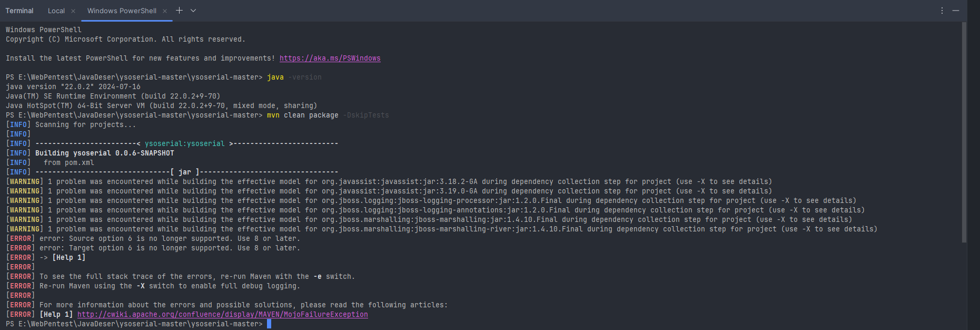Image resolution: width=980 pixels, height=330 pixels.
Task: Click the 'Target option 6' error line
Action: click(169, 248)
